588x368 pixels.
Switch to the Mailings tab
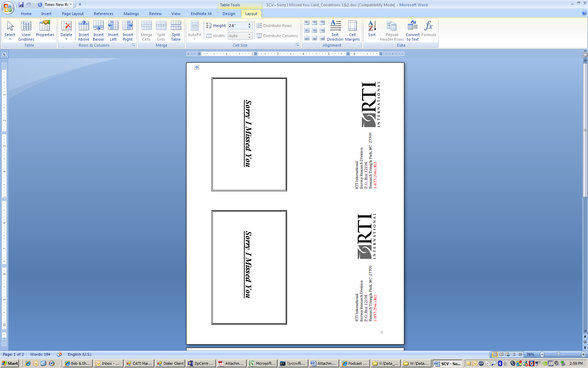[131, 14]
